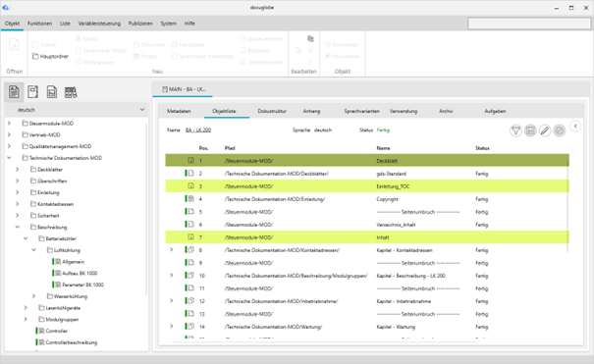Click the Hauptordner ribbon button
The height and width of the screenshot is (364, 594).
coord(50,56)
